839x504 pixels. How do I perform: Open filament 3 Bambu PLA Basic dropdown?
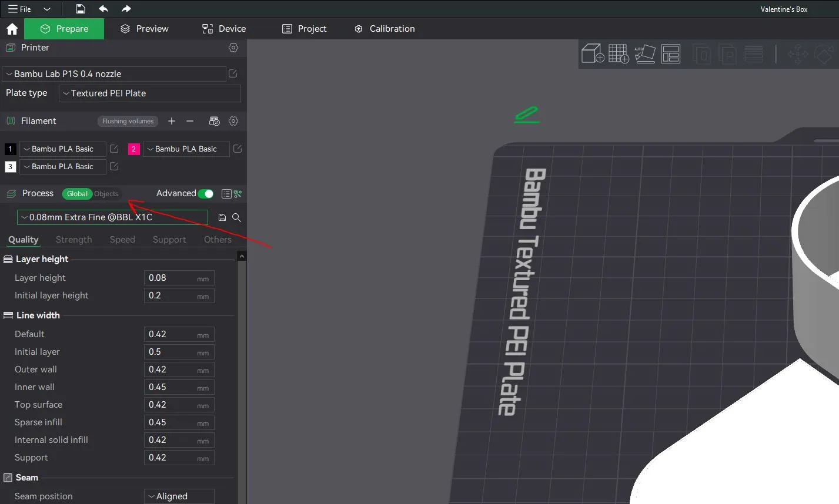[63, 167]
